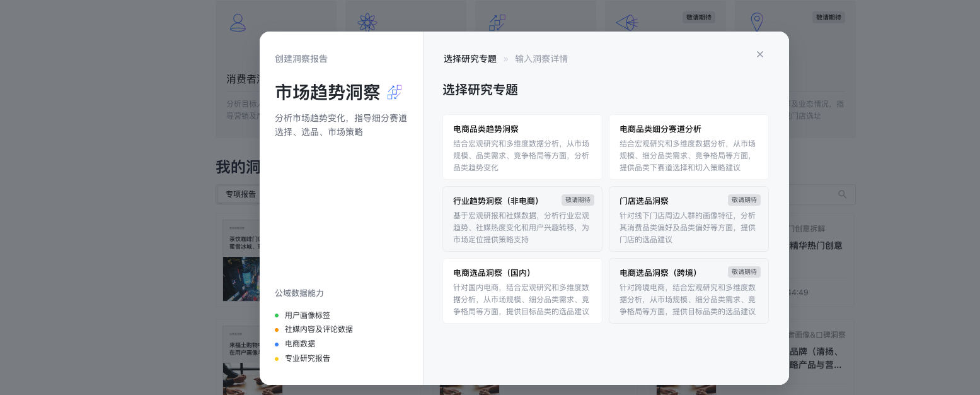Select the 电商品类细分赛道分析 topic card

(688, 147)
